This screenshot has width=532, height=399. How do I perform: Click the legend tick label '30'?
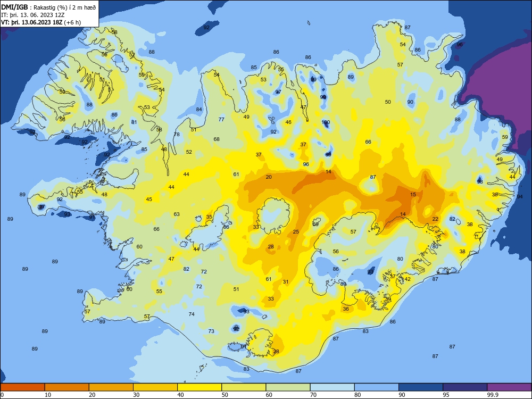[136, 395]
